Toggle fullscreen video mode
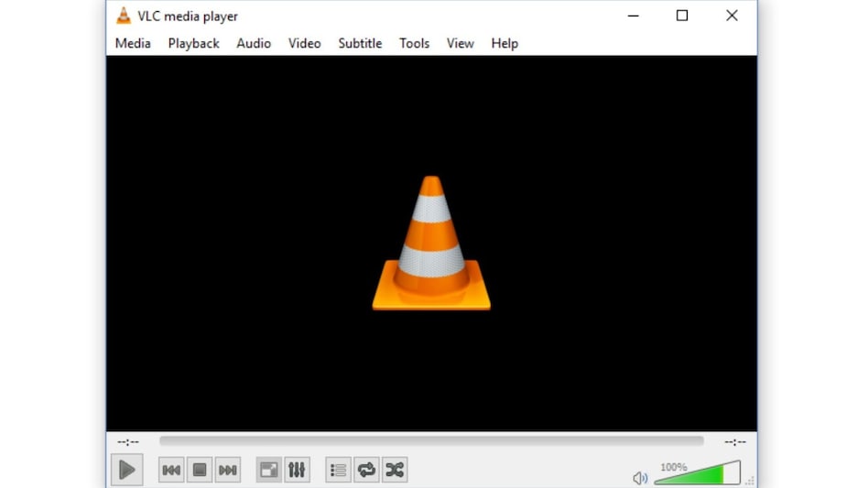This screenshot has height=488, width=868. coord(269,470)
